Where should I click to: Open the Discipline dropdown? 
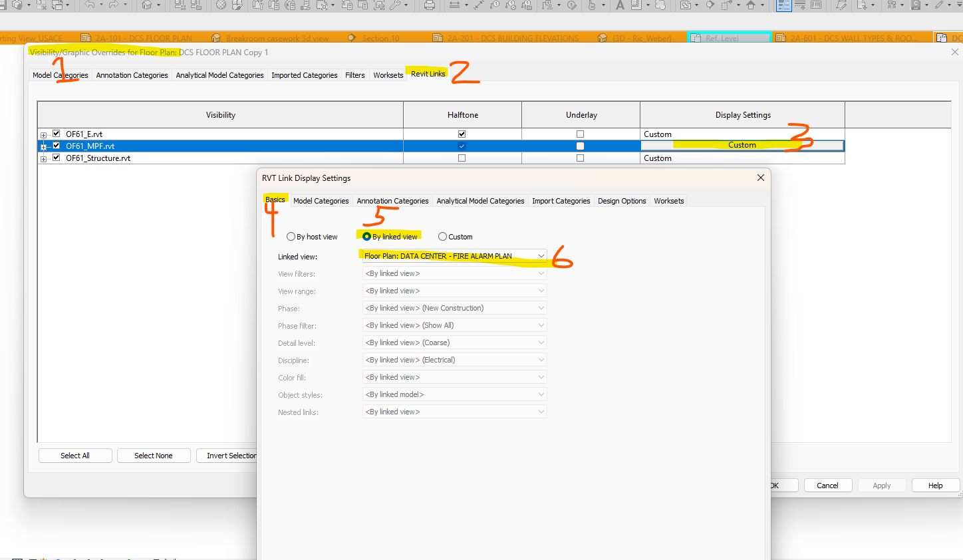click(455, 360)
